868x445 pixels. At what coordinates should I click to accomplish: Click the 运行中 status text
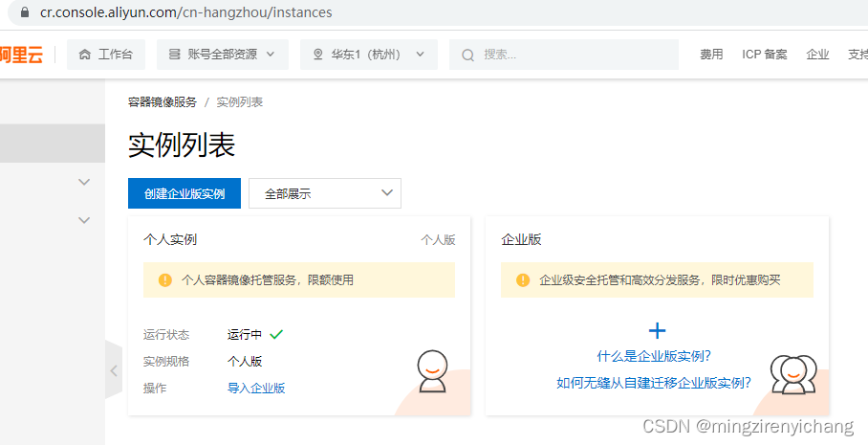(245, 334)
